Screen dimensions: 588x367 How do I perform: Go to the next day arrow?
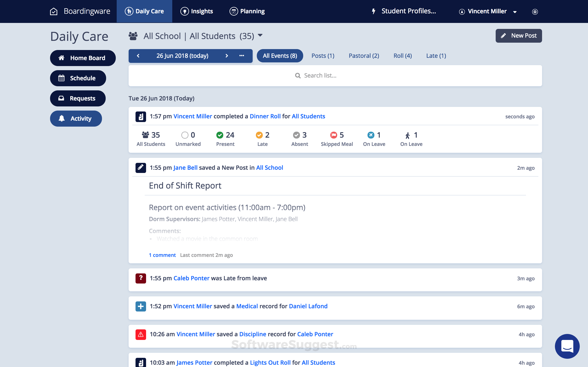227,56
